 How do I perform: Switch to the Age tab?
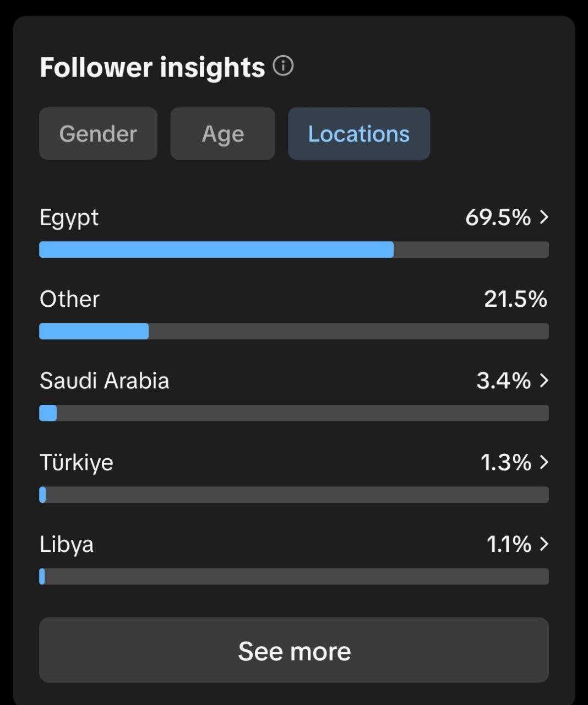222,134
